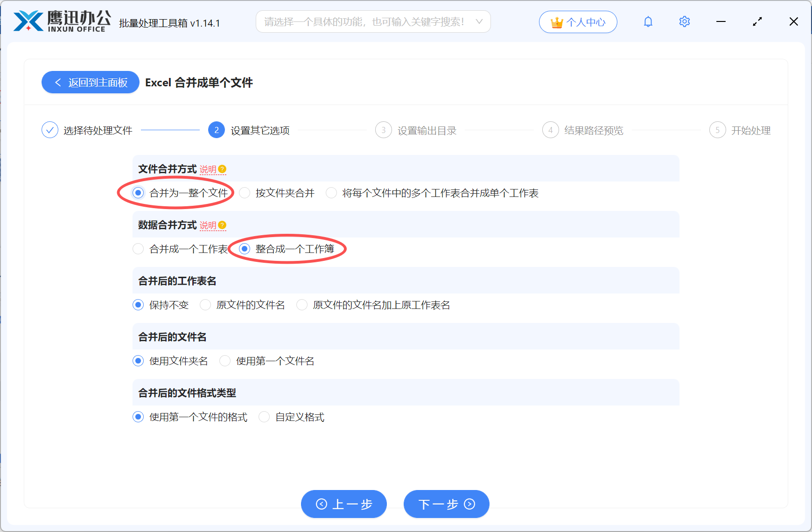Click the help icon next to 数据合并方式 说明
Screen dimensions: 812x532
coord(223,225)
